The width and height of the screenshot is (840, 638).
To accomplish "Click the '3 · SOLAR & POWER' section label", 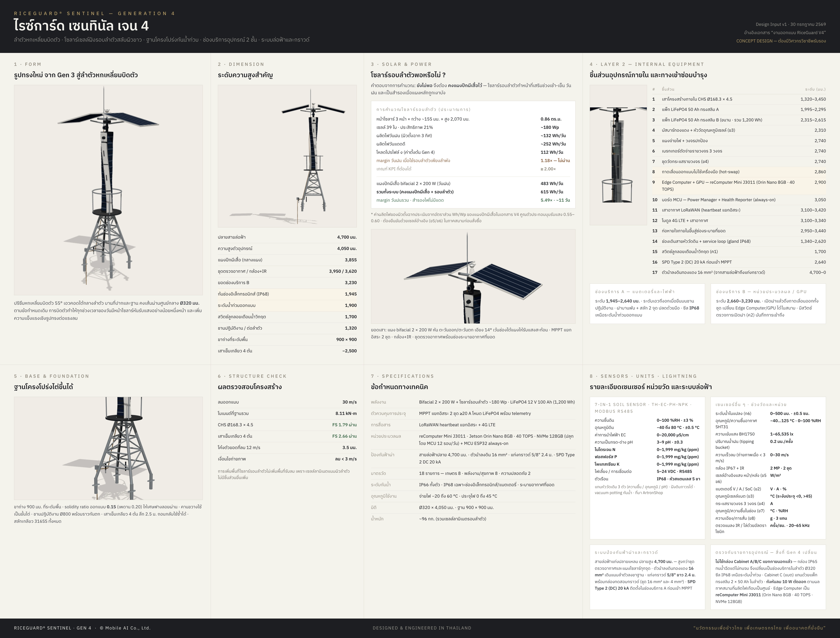I will click(401, 65).
